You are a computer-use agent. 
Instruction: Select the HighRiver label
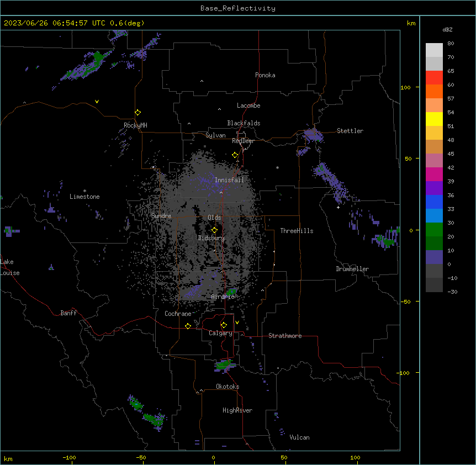pyautogui.click(x=237, y=410)
